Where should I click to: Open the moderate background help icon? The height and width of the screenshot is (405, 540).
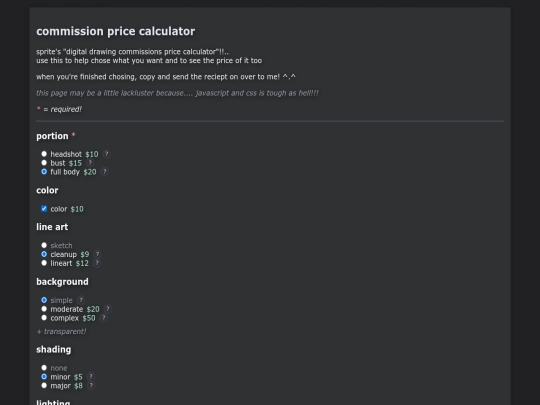point(108,309)
